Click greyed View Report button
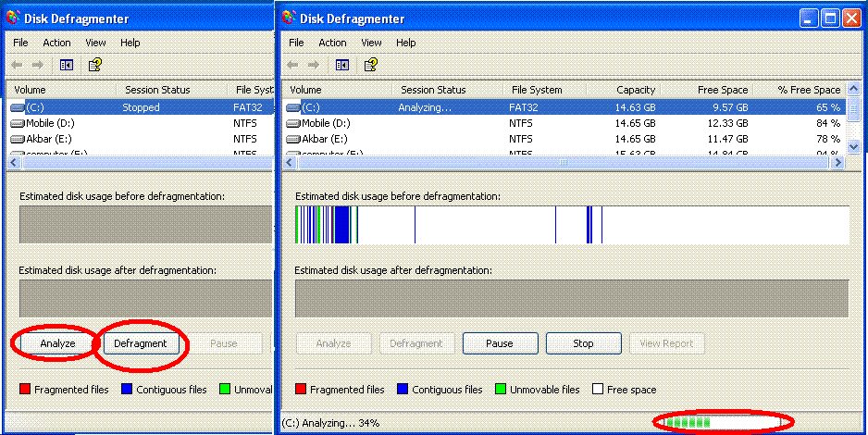Screen dimensions: 868x435 click(x=666, y=343)
